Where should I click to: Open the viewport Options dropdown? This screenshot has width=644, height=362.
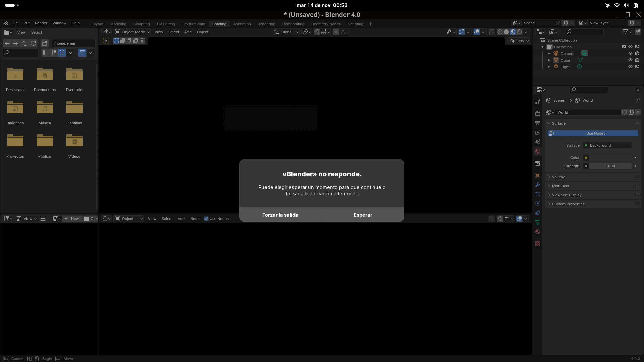[x=519, y=41]
